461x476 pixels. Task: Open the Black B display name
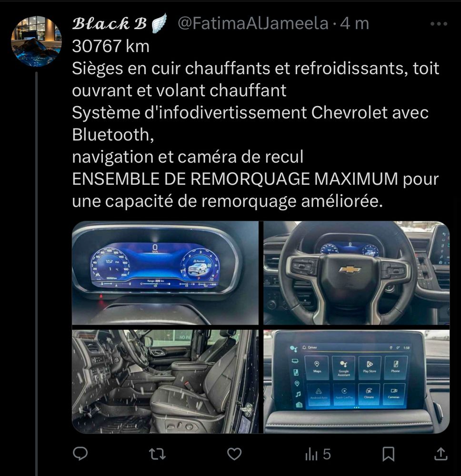pyautogui.click(x=110, y=24)
